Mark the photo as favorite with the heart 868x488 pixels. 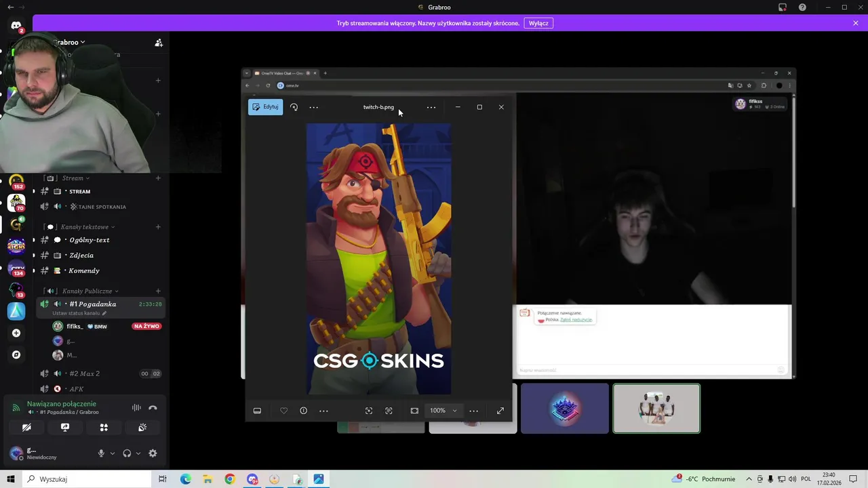click(283, 411)
